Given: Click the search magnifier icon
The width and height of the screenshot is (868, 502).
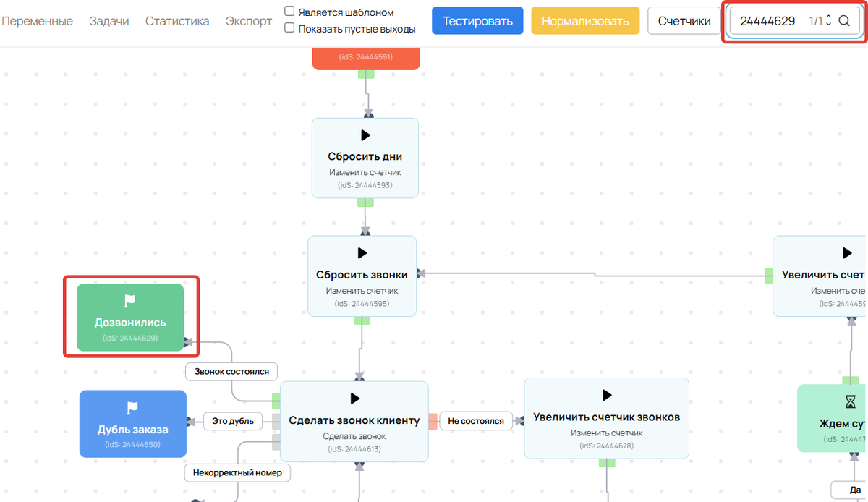Looking at the screenshot, I should 843,21.
